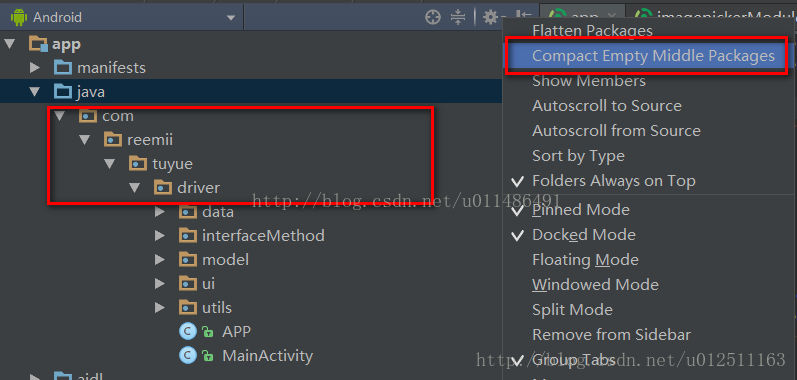The height and width of the screenshot is (380, 797).
Task: Click the Collapse All icon in toolbar
Action: pos(458,18)
